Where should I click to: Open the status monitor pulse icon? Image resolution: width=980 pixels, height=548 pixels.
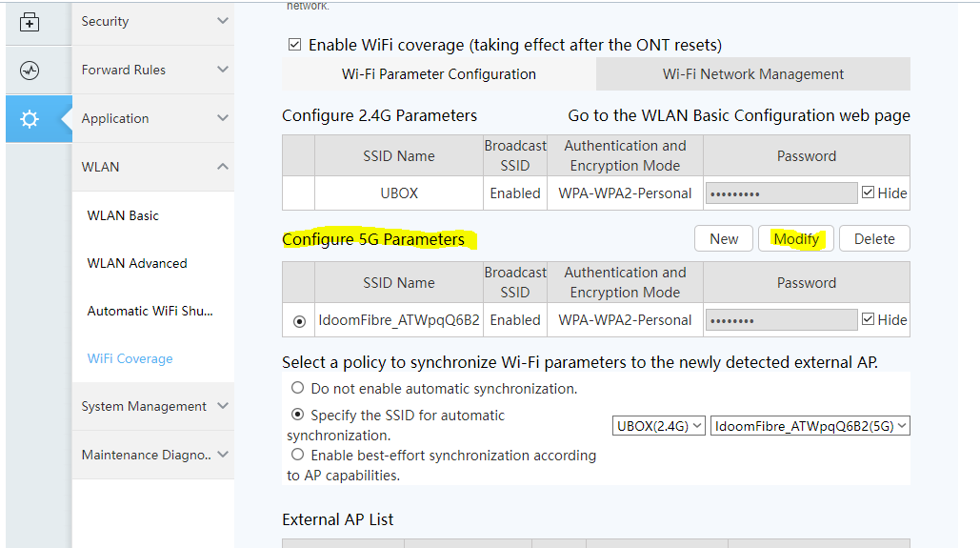coord(30,71)
